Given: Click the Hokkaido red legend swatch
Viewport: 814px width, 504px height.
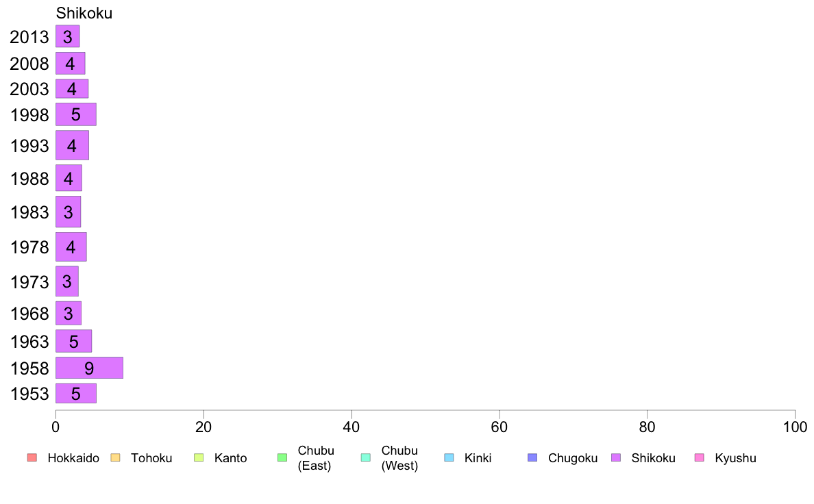Looking at the screenshot, I should pos(32,458).
